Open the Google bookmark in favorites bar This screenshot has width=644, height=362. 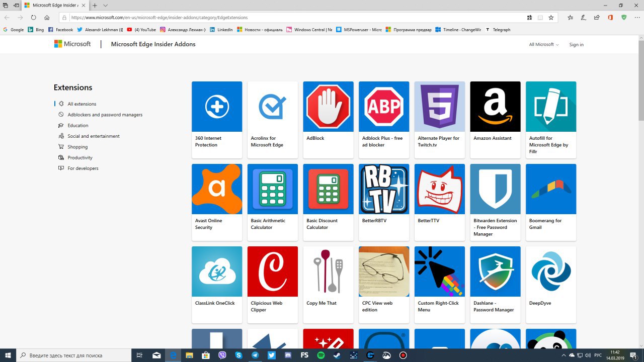(13, 30)
